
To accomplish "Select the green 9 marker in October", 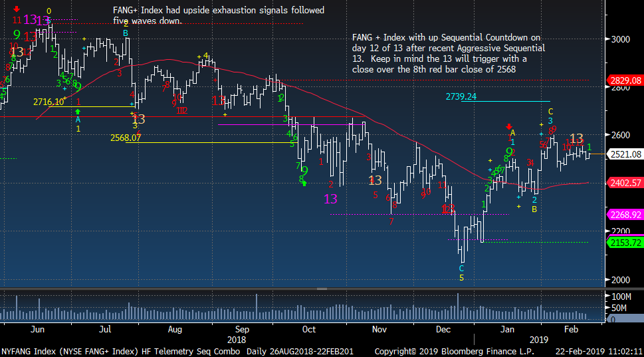I will [x=304, y=170].
